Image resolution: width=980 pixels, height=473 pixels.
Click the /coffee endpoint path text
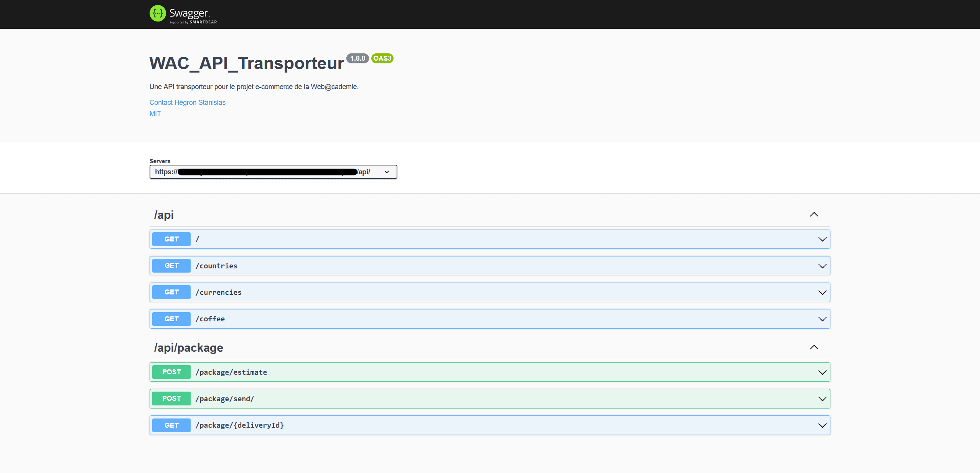click(210, 319)
